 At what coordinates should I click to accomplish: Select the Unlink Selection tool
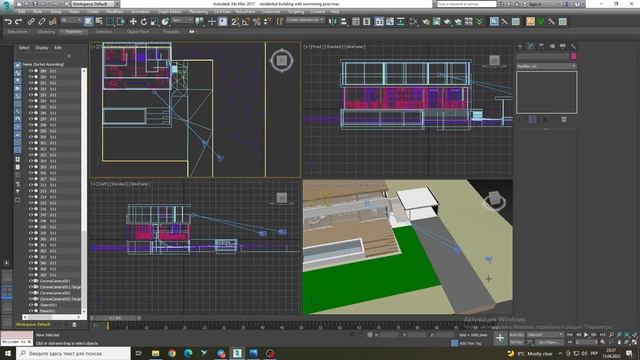point(42,22)
